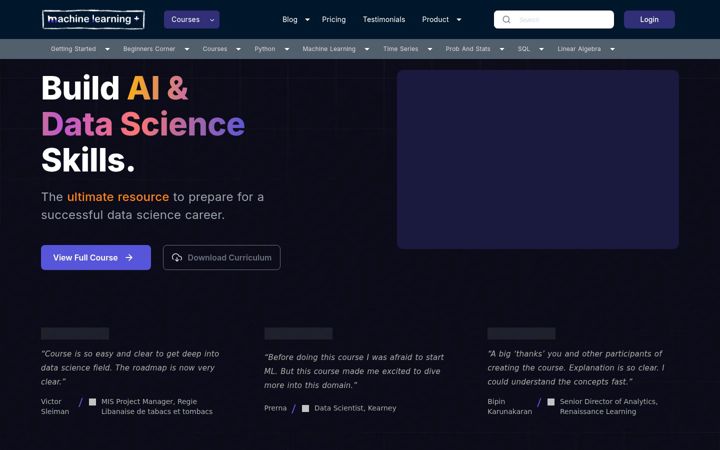Screen dimensions: 720x450
Task: Click the Login button
Action: click(649, 20)
